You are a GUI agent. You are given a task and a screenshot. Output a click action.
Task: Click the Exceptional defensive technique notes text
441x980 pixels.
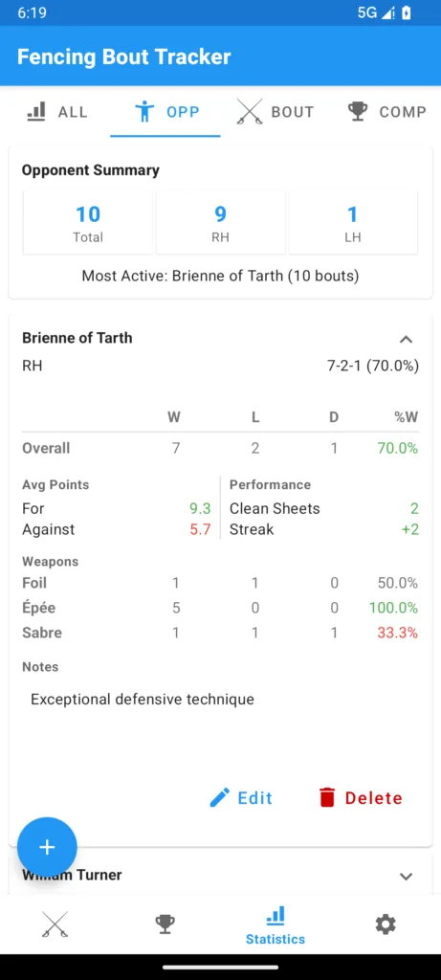143,699
